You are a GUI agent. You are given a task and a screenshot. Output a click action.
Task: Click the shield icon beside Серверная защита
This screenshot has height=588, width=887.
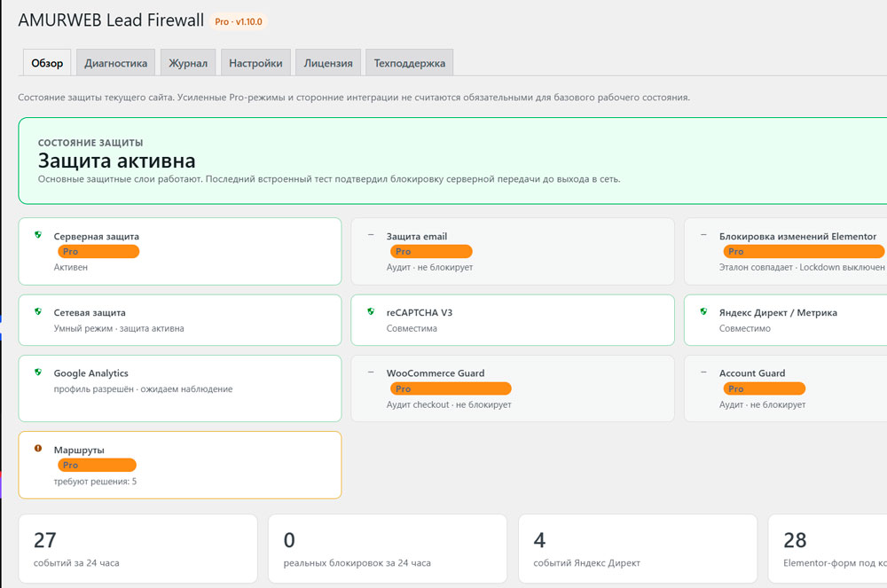(x=38, y=235)
